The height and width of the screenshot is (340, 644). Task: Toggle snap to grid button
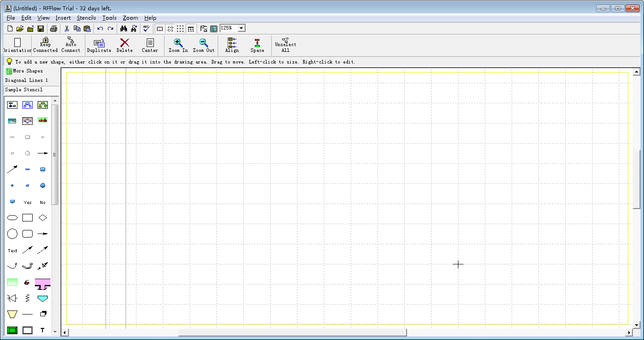(170, 29)
